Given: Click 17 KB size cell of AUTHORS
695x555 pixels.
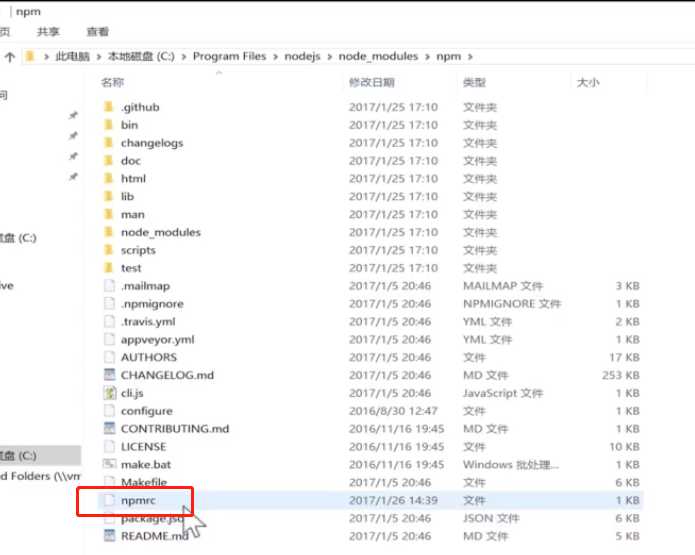Looking at the screenshot, I should [624, 357].
